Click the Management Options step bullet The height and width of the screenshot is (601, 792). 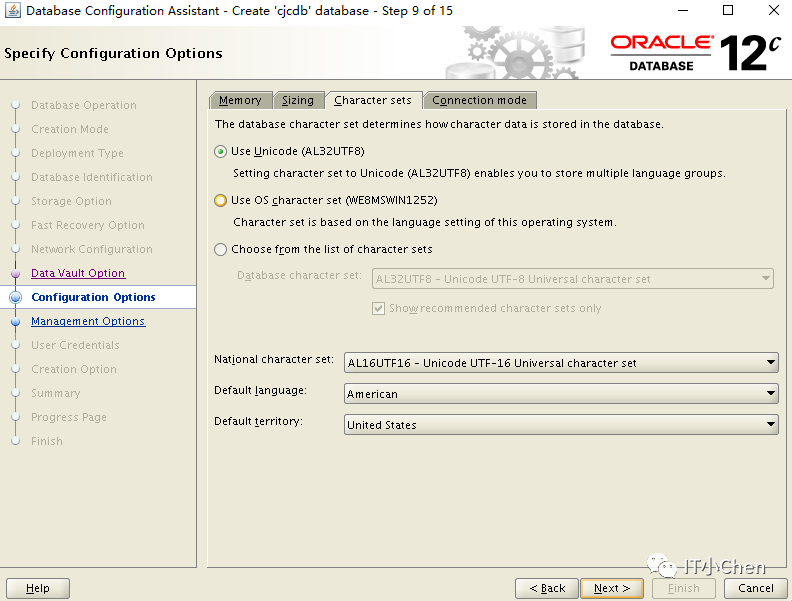16,321
